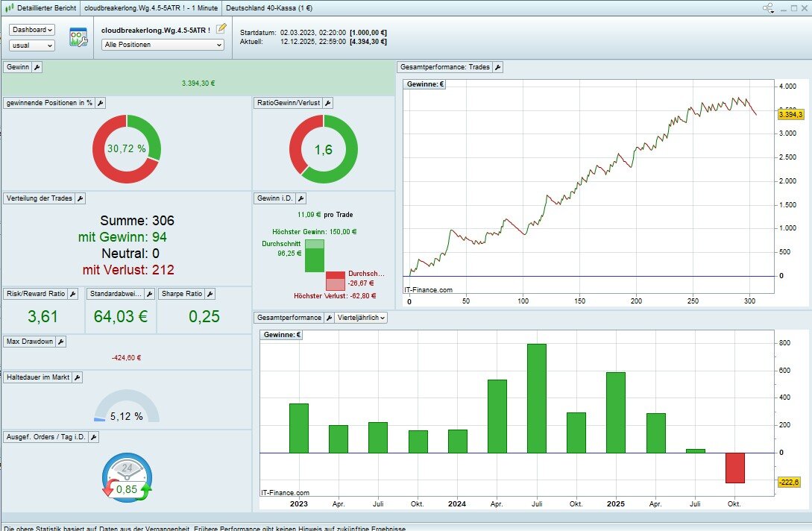Screen dimensions: 812x531
Task: Open wrench settings for Gesamtperformance: Trades
Action: 498,67
